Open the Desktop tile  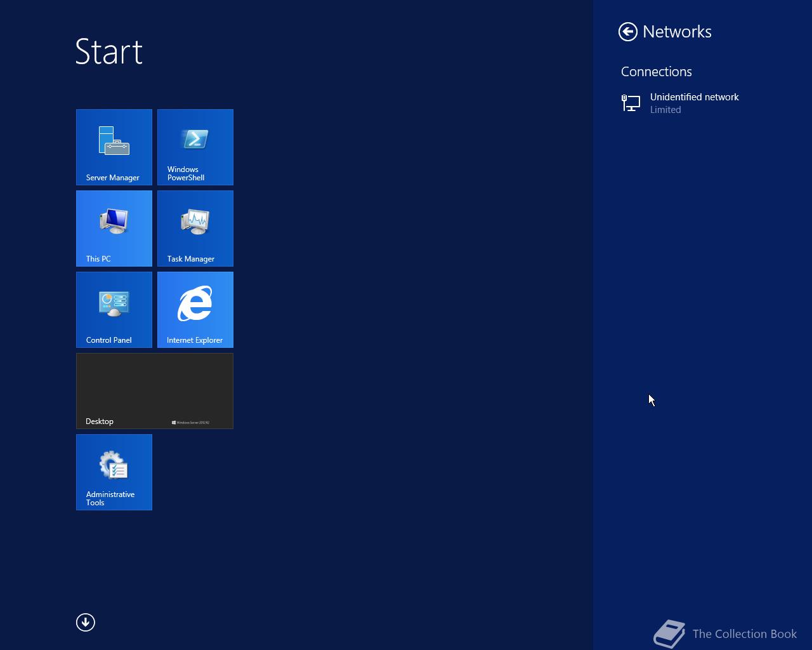[155, 391]
